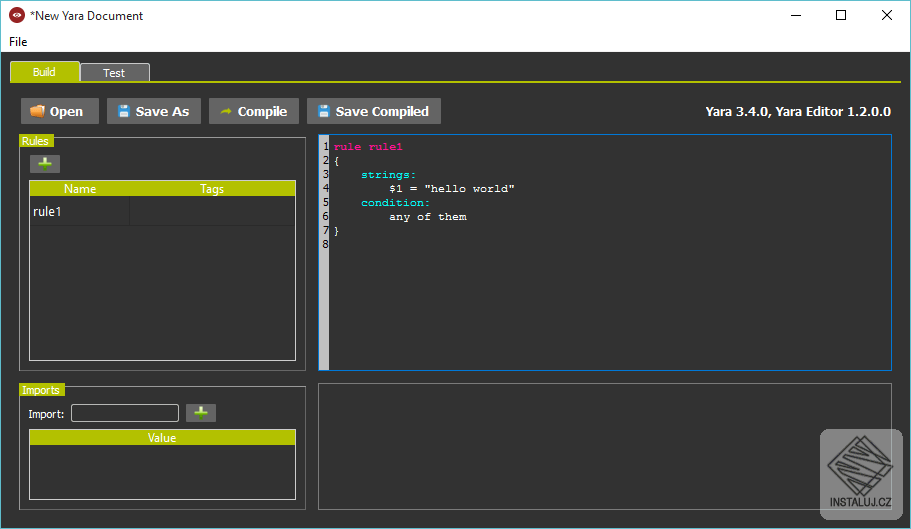This screenshot has width=911, height=529.
Task: Click the Tags cell for rule1
Action: click(x=212, y=212)
